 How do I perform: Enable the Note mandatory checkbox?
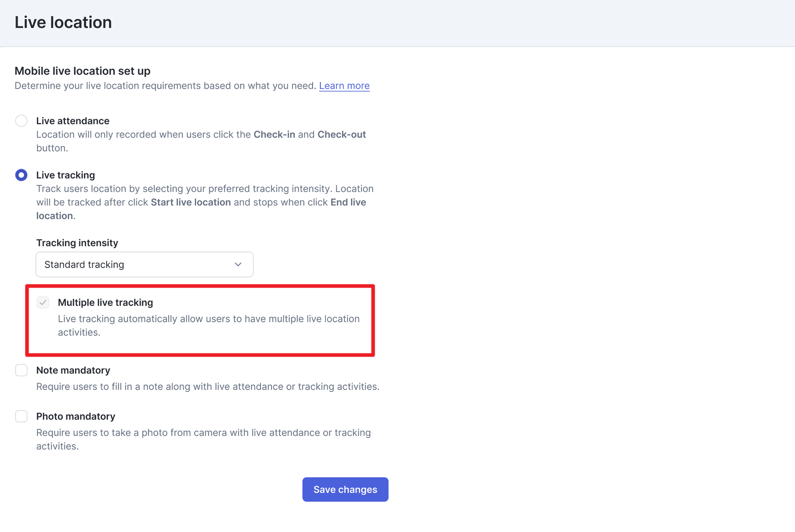(x=21, y=370)
